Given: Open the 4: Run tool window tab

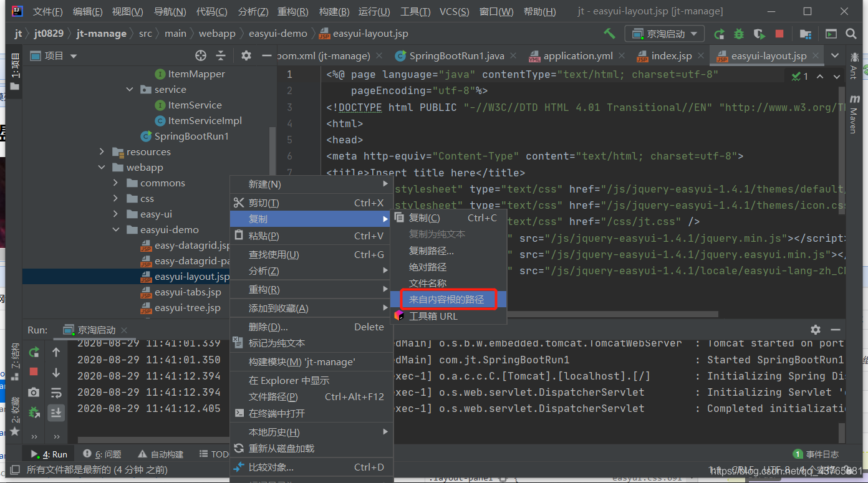Looking at the screenshot, I should pos(49,454).
